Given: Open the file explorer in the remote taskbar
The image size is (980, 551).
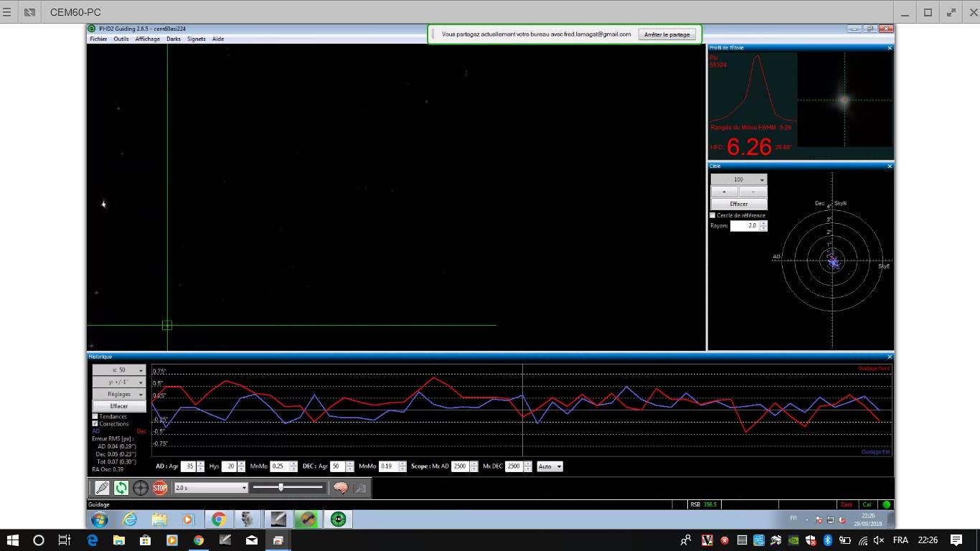Looking at the screenshot, I should (x=159, y=519).
